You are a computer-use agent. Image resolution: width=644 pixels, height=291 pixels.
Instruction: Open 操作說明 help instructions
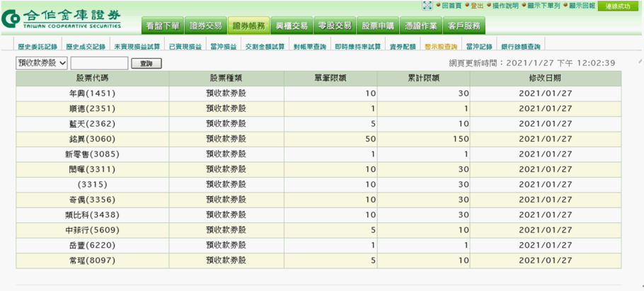coord(505,6)
